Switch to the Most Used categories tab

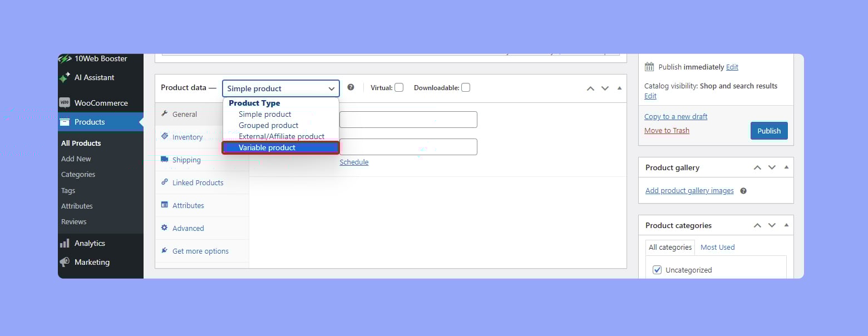[x=717, y=247]
